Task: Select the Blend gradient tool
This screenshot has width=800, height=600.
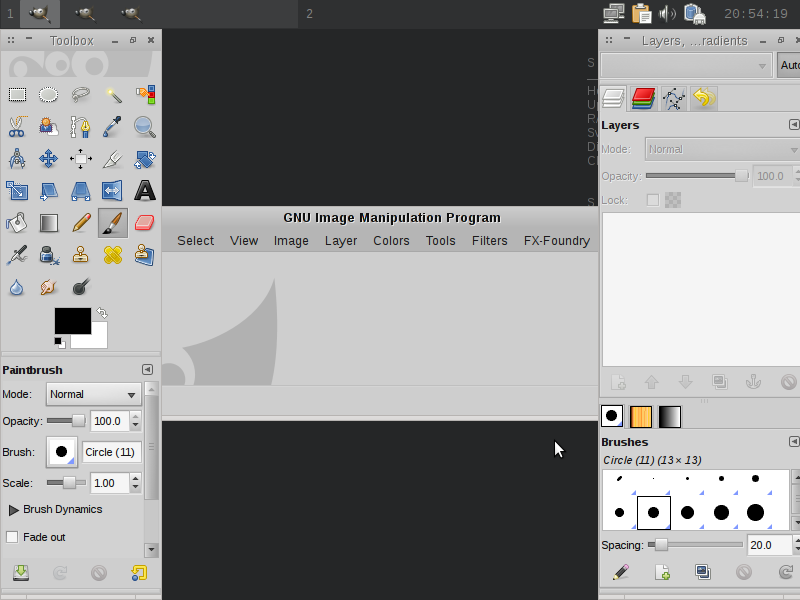Action: 48,223
